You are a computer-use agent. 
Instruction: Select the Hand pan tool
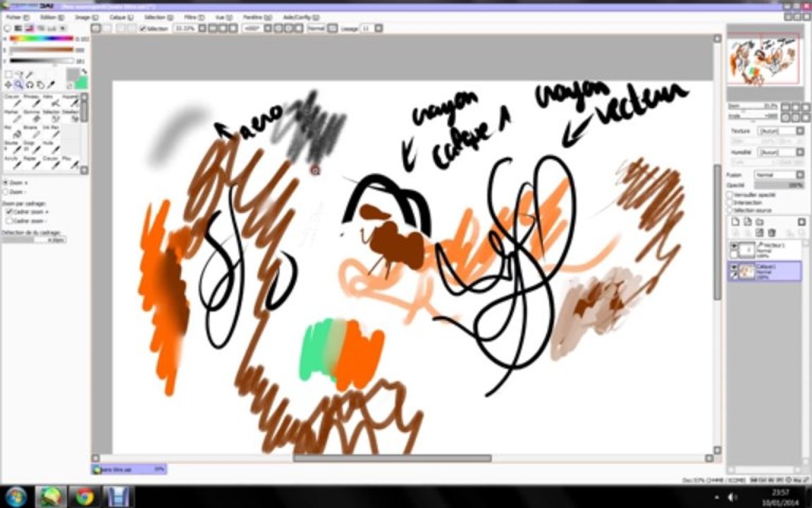(x=40, y=85)
